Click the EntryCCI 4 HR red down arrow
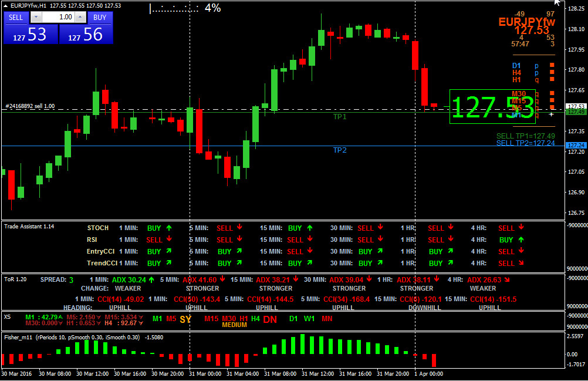The image size is (588, 381). pos(521,251)
